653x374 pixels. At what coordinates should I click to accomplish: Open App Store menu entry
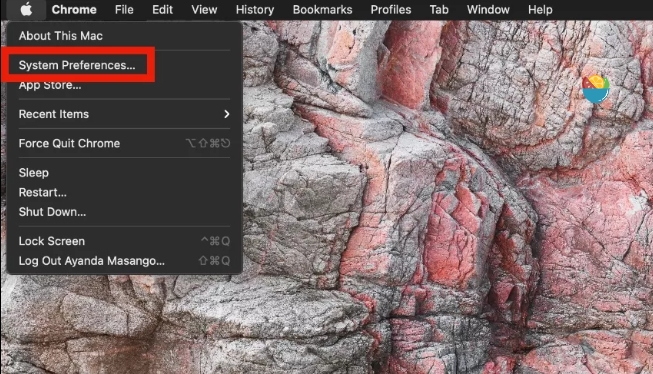[50, 85]
